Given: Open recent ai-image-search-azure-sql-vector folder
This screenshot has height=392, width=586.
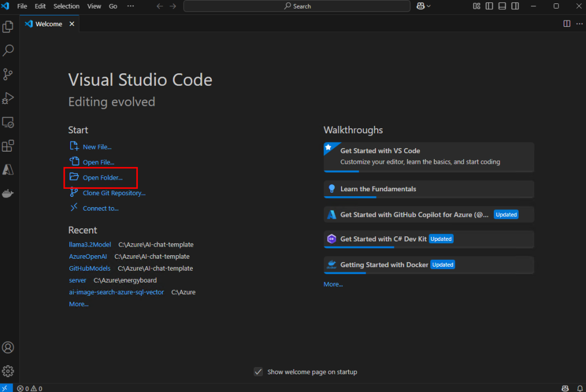Looking at the screenshot, I should click(116, 292).
